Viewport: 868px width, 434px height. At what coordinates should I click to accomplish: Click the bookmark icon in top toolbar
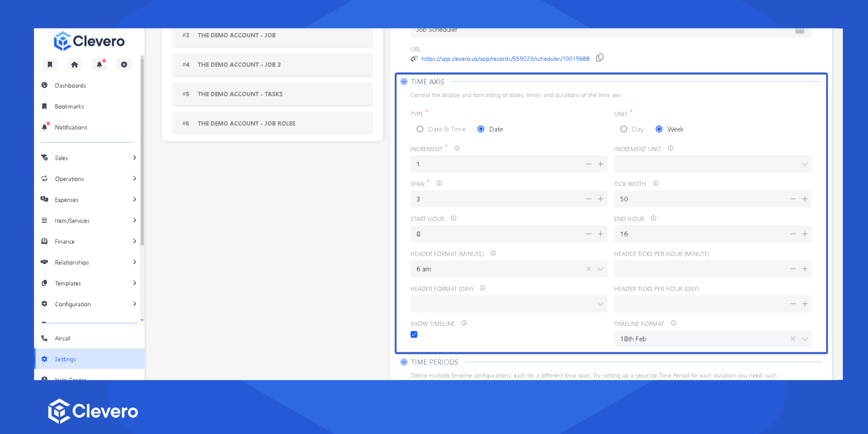coord(50,64)
